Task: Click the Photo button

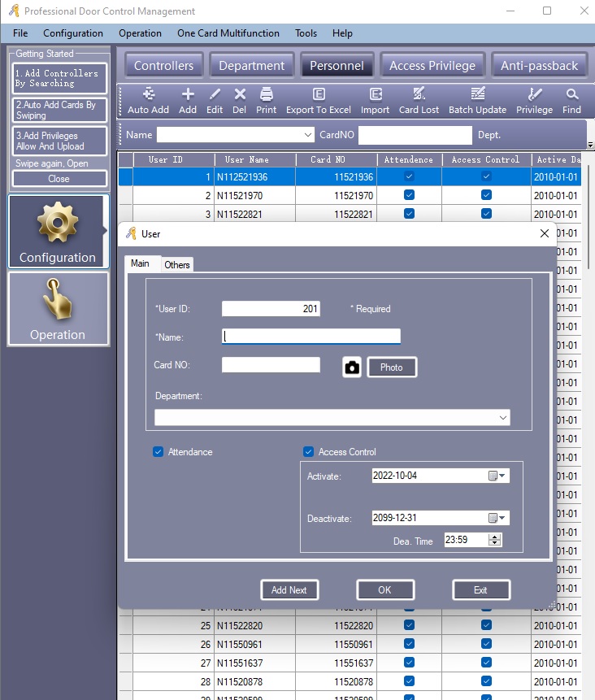Action: (x=392, y=367)
